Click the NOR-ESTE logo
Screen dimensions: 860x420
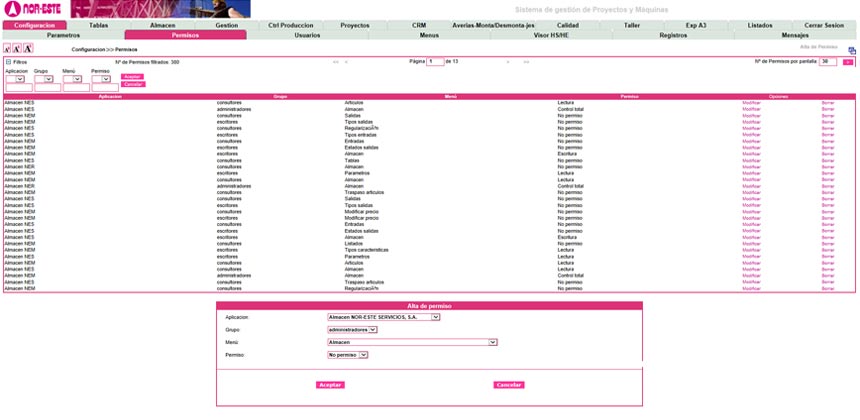(32, 9)
